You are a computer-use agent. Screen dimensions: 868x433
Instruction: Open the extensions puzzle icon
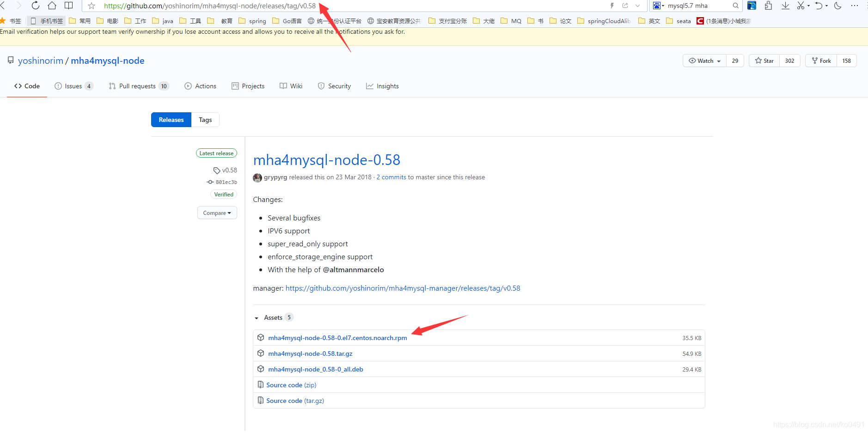tap(769, 6)
